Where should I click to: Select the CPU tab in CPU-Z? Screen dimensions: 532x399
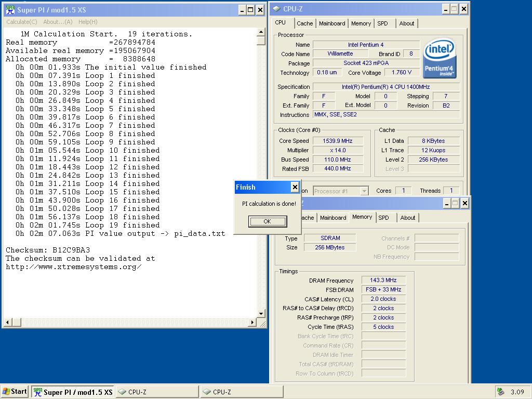280,22
